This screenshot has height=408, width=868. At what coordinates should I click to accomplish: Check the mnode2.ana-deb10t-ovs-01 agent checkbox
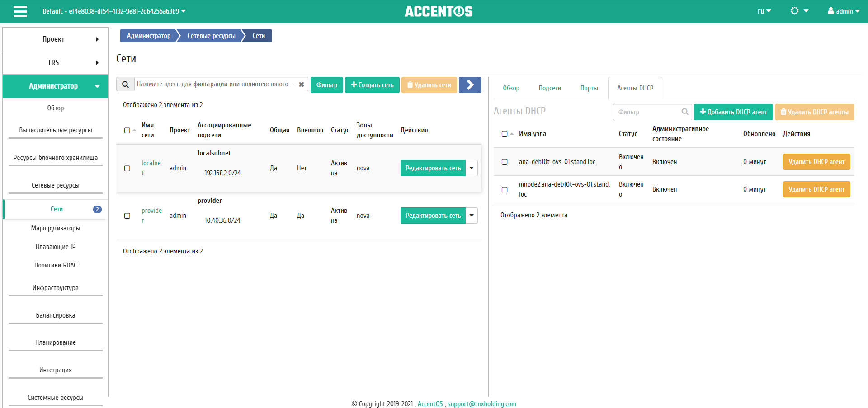[505, 189]
